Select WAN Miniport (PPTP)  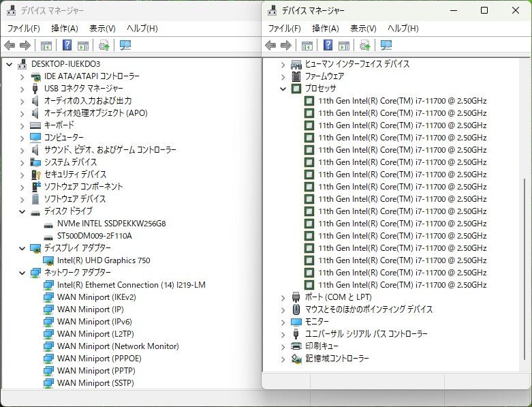[96, 371]
